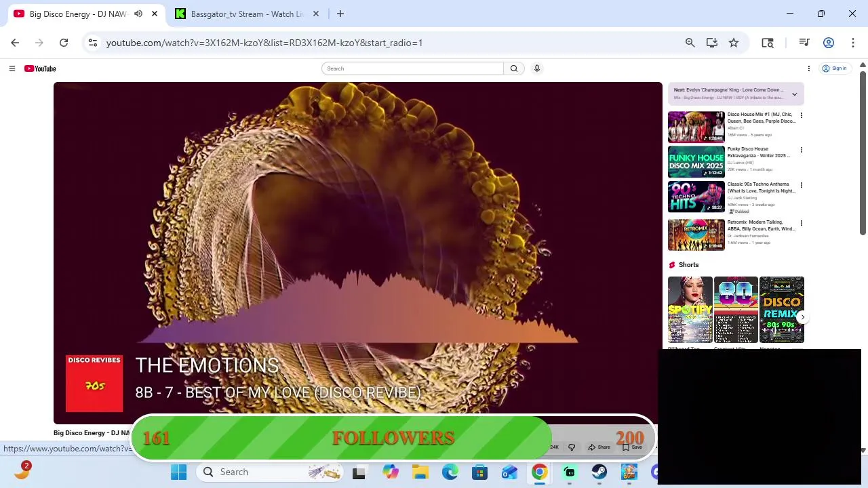Open the Spotify short thumbnail
The height and width of the screenshot is (488, 868).
[690, 310]
